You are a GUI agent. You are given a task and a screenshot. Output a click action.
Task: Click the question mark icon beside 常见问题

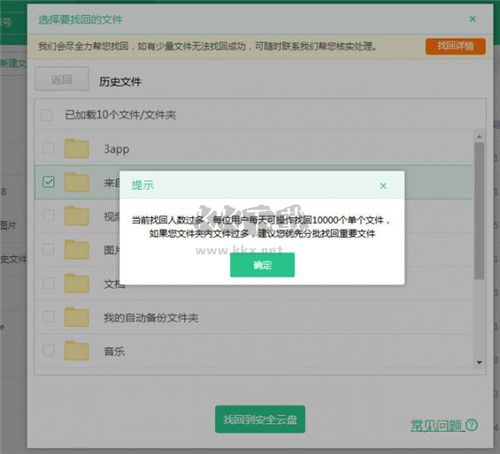tap(472, 425)
